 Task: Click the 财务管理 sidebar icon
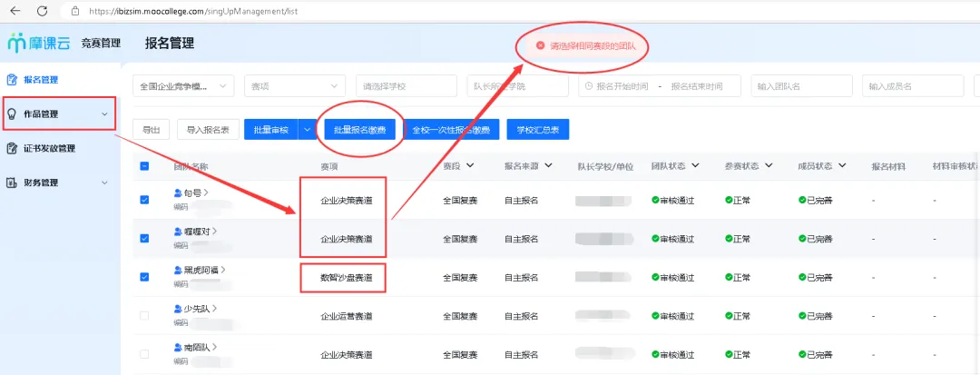(12, 183)
